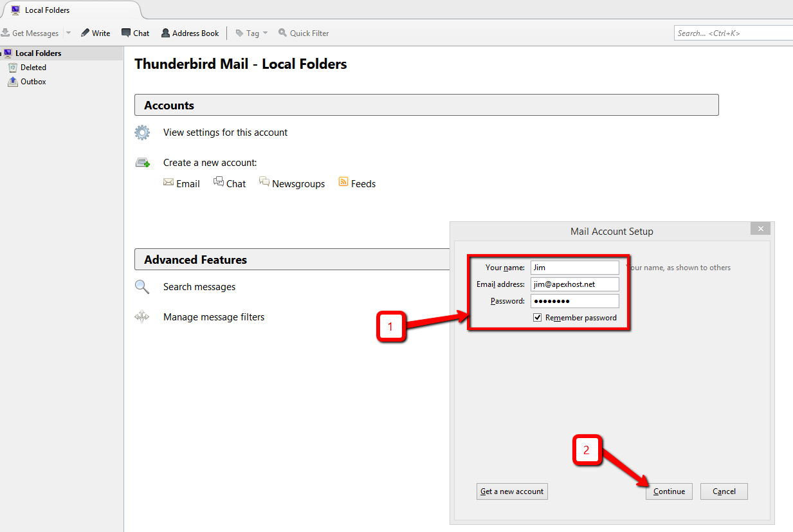The height and width of the screenshot is (532, 793).
Task: Click the pencil icon beside Write
Action: tap(85, 33)
